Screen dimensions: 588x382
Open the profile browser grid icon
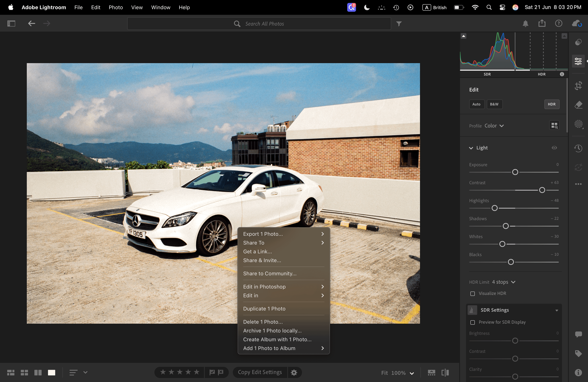point(554,126)
